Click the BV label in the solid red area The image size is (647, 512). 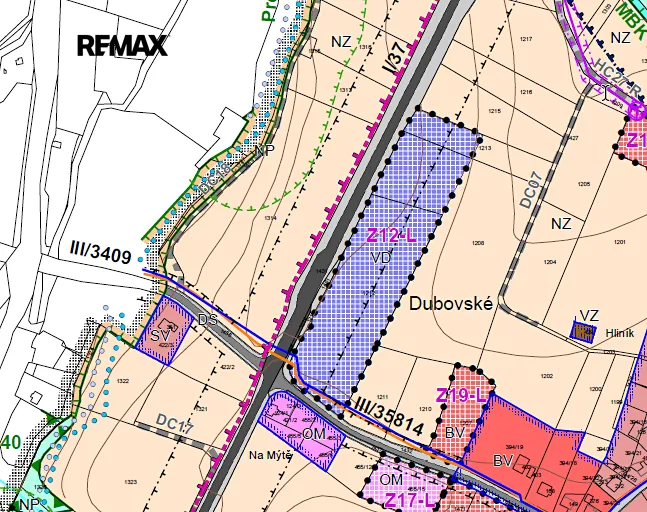point(503,460)
